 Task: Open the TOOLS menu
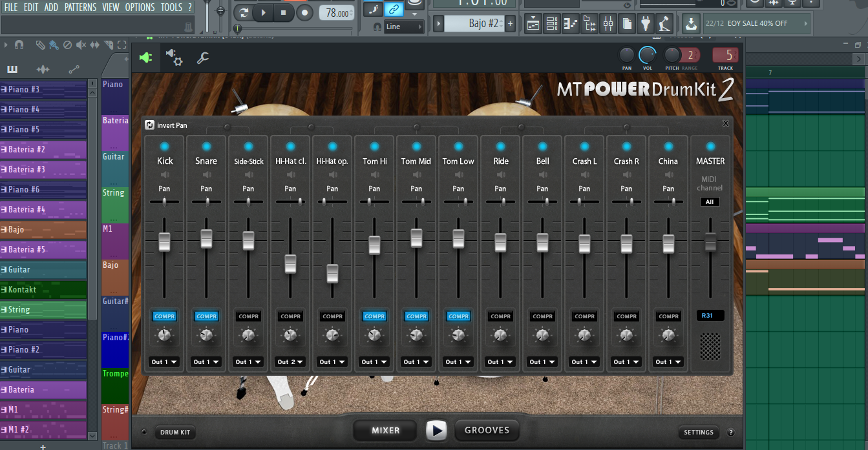point(171,7)
